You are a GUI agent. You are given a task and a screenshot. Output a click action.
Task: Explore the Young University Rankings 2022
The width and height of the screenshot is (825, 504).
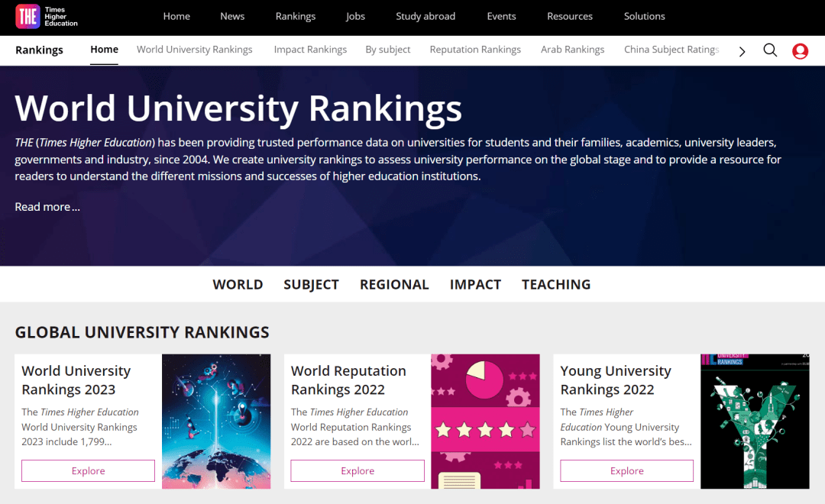626,470
